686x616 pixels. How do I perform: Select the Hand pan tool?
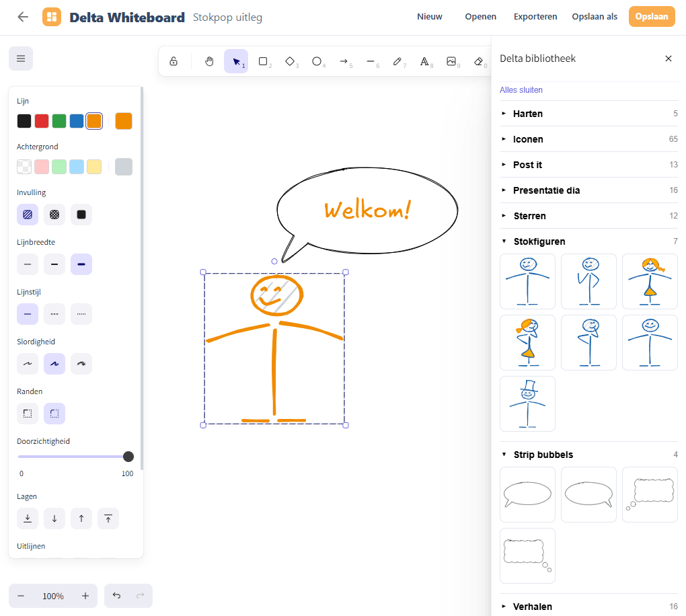[210, 61]
